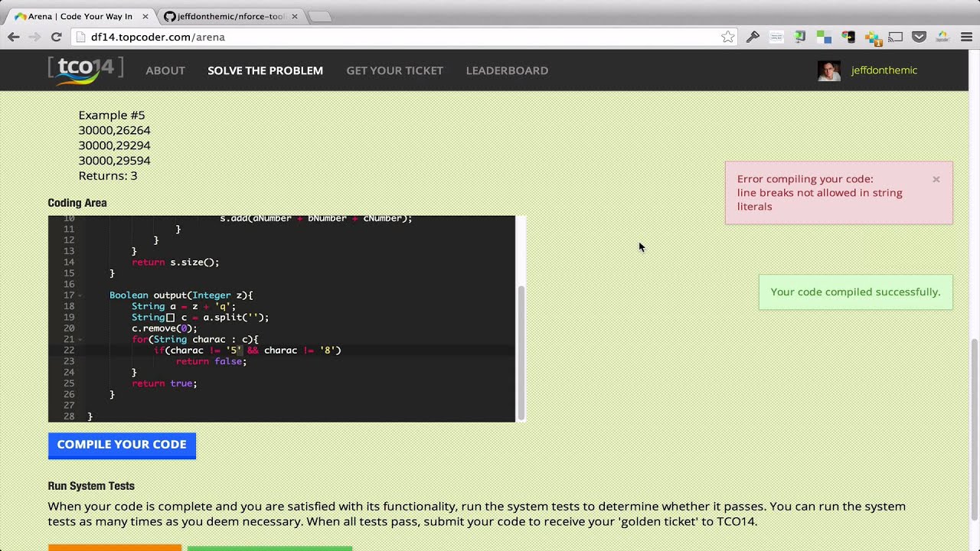Click the 'Returns: 3' text
The height and width of the screenshot is (551, 980).
pos(107,176)
